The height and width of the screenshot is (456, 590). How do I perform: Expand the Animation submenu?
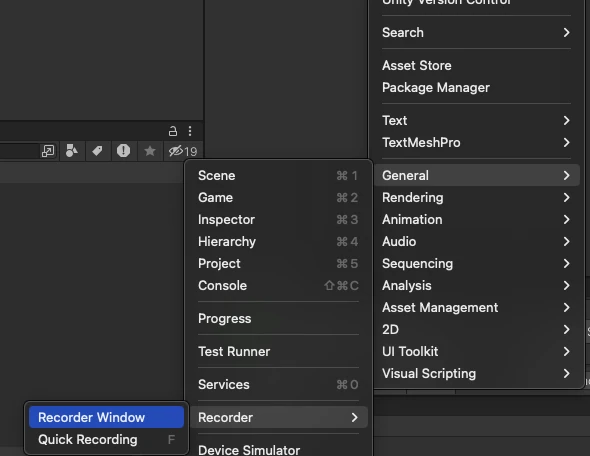pos(476,219)
